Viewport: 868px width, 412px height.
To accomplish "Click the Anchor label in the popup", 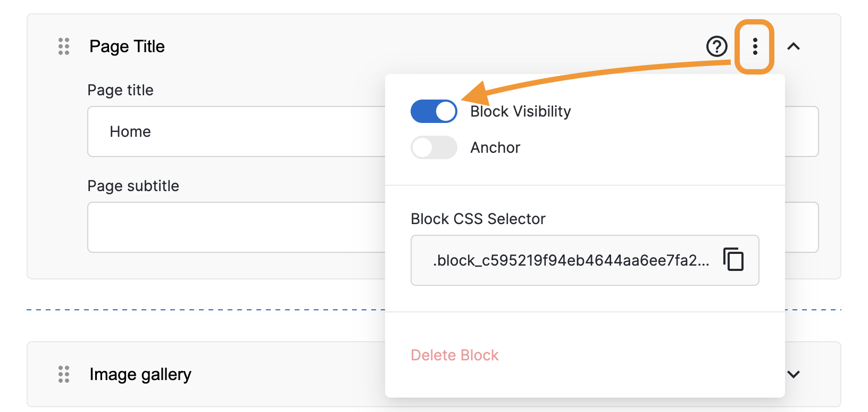I will coord(495,147).
